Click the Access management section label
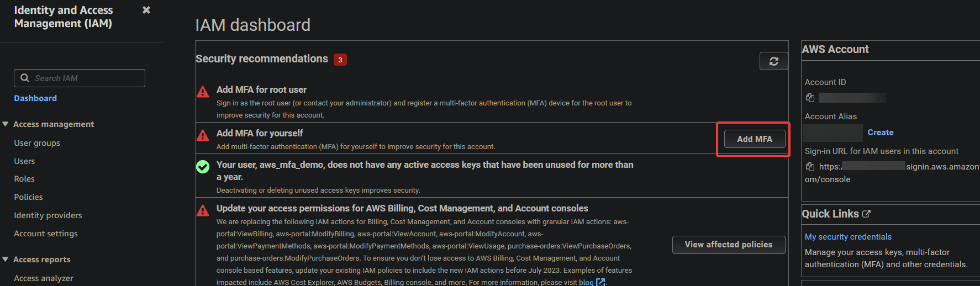Image resolution: width=980 pixels, height=286 pixels. [x=54, y=124]
